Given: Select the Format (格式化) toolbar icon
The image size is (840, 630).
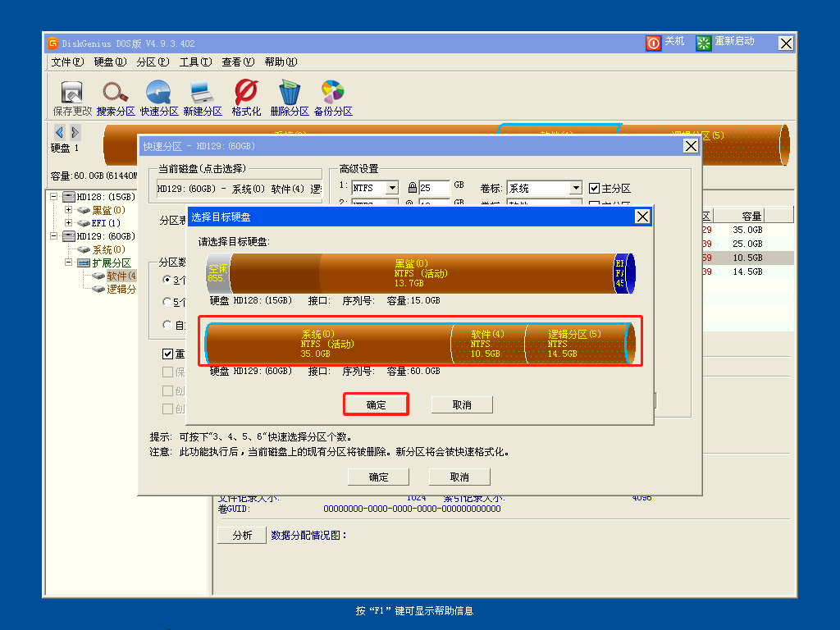Looking at the screenshot, I should pos(246,98).
